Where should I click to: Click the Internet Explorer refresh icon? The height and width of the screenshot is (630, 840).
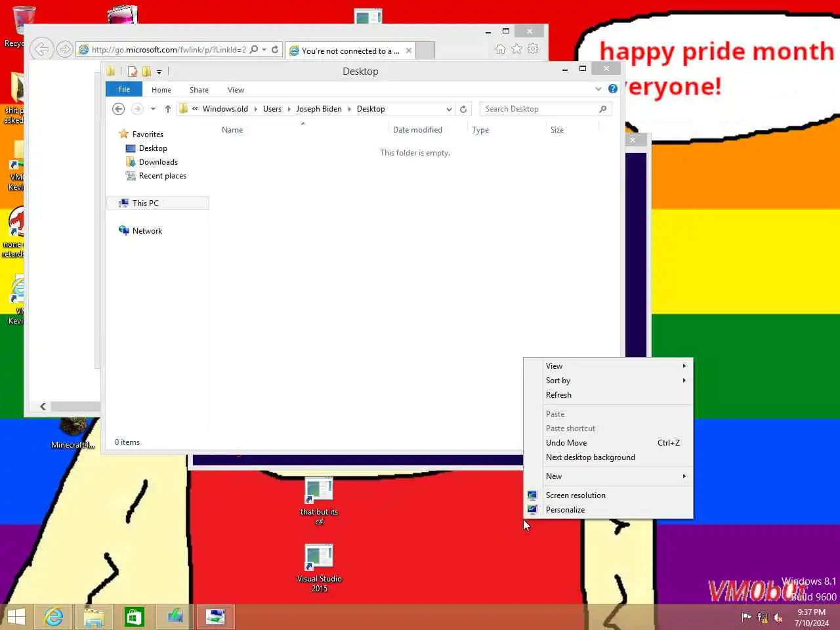[x=275, y=49]
